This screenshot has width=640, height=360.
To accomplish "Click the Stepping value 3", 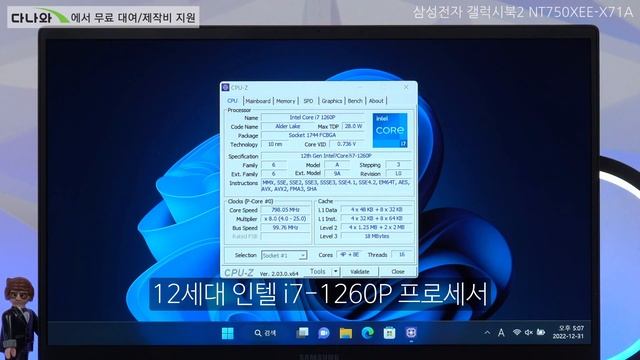I will pos(398,165).
